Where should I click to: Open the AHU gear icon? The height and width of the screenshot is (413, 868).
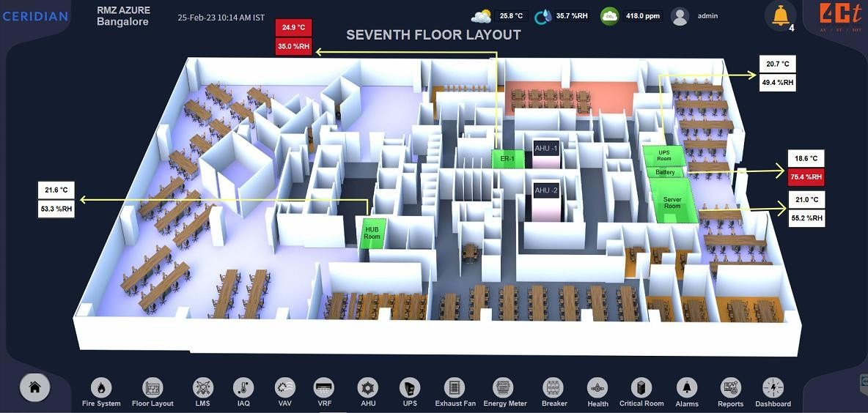(x=367, y=387)
